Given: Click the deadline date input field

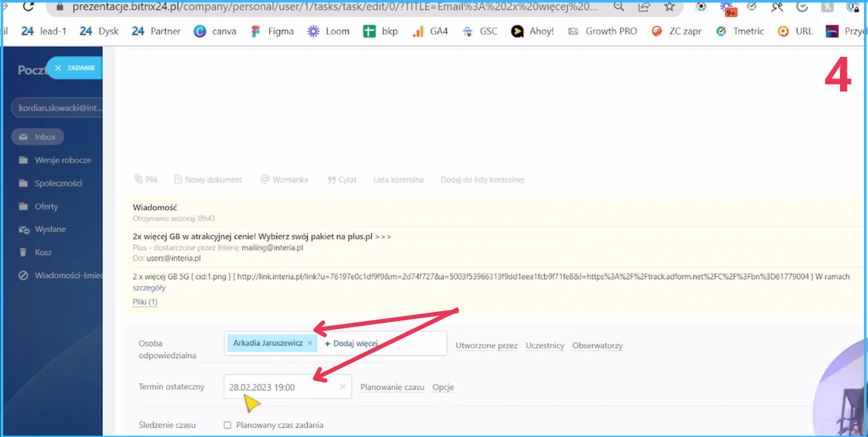Looking at the screenshot, I should [x=280, y=387].
